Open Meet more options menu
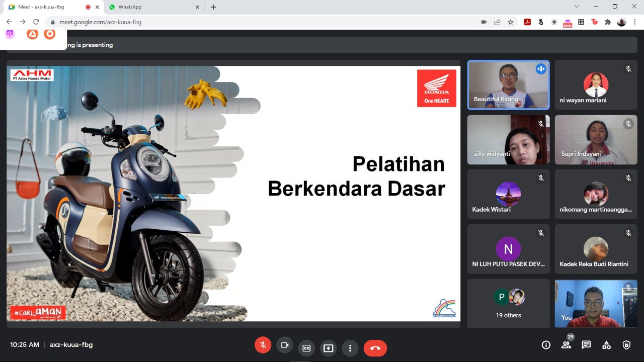The image size is (644, 362). [x=350, y=348]
